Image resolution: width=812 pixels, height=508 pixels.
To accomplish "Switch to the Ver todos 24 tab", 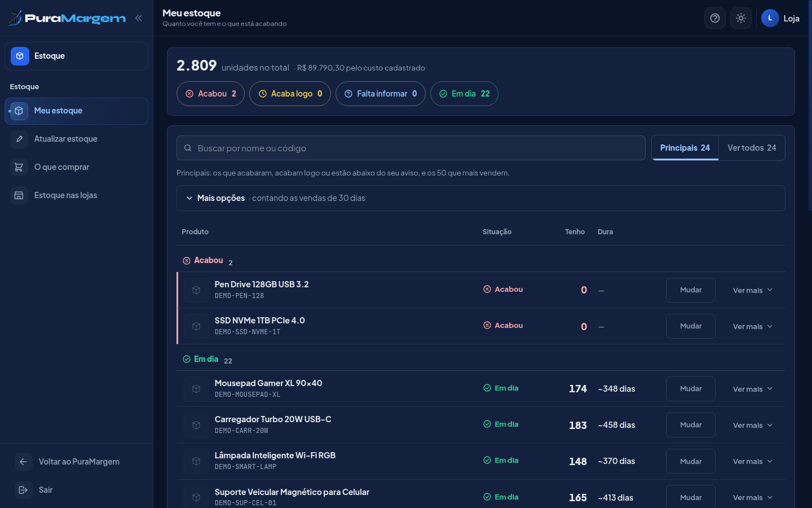I will click(x=752, y=148).
